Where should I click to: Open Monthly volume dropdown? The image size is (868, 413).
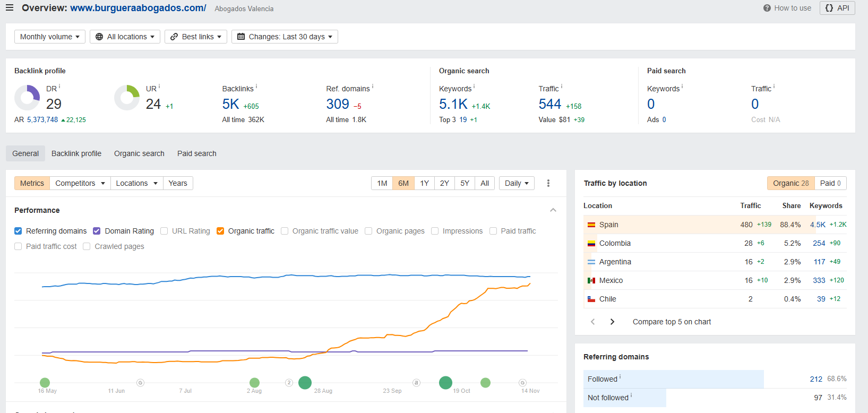pyautogui.click(x=50, y=37)
